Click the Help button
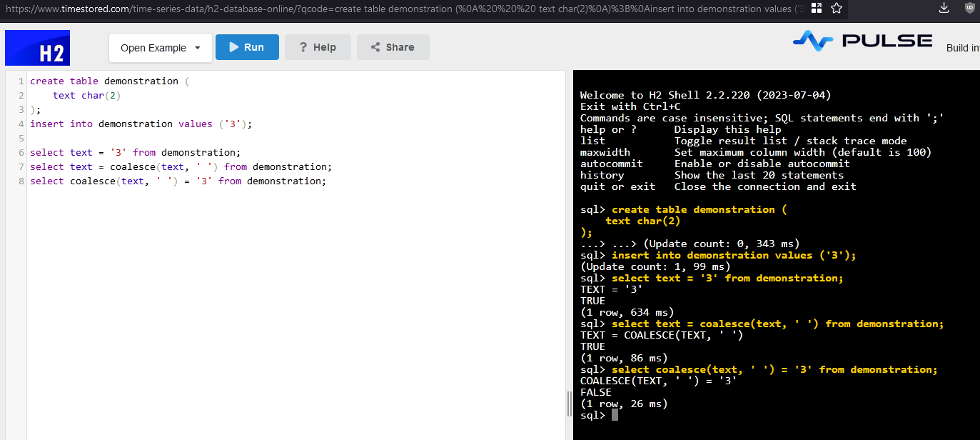 [318, 47]
